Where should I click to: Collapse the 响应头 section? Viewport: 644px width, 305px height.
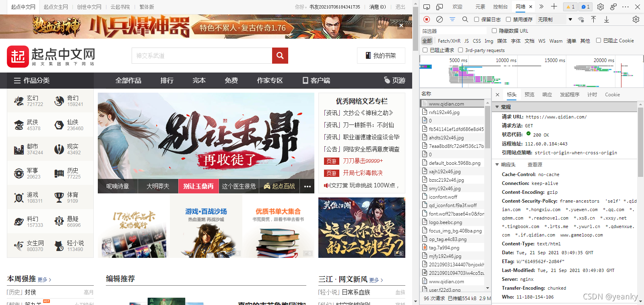[497, 164]
